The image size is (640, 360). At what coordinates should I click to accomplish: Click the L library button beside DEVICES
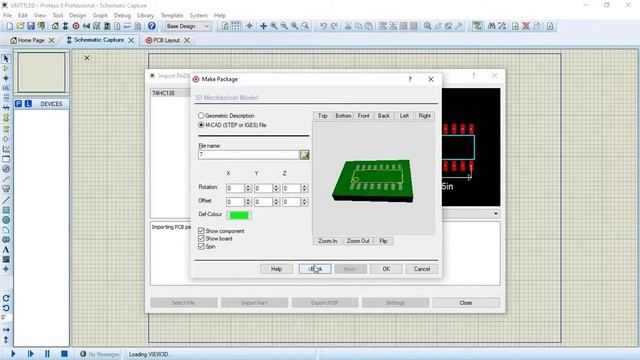pos(28,104)
